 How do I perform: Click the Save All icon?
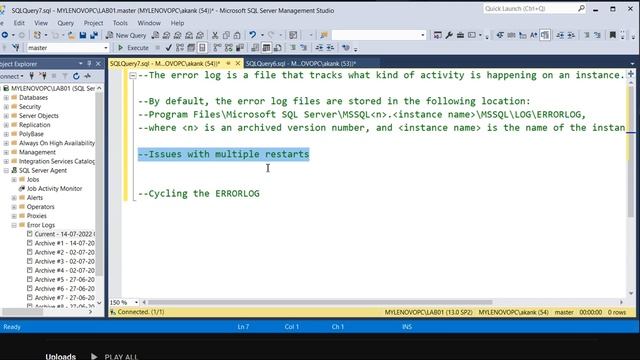click(x=94, y=36)
